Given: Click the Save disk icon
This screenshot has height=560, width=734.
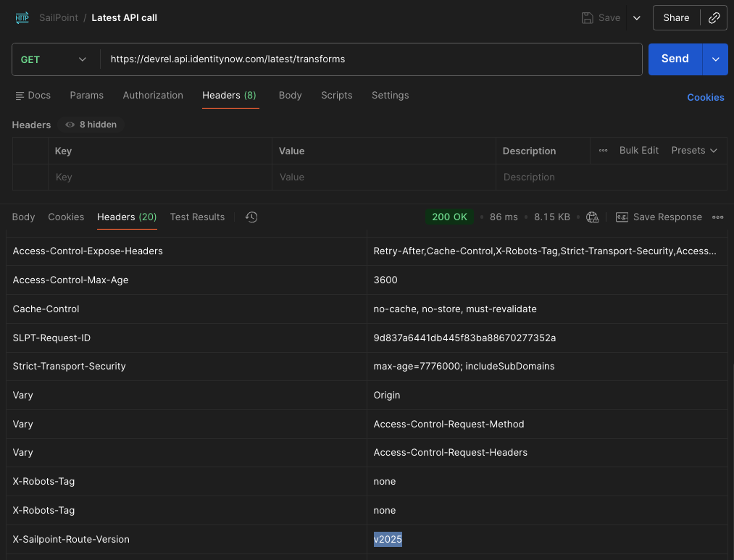Looking at the screenshot, I should [x=588, y=18].
